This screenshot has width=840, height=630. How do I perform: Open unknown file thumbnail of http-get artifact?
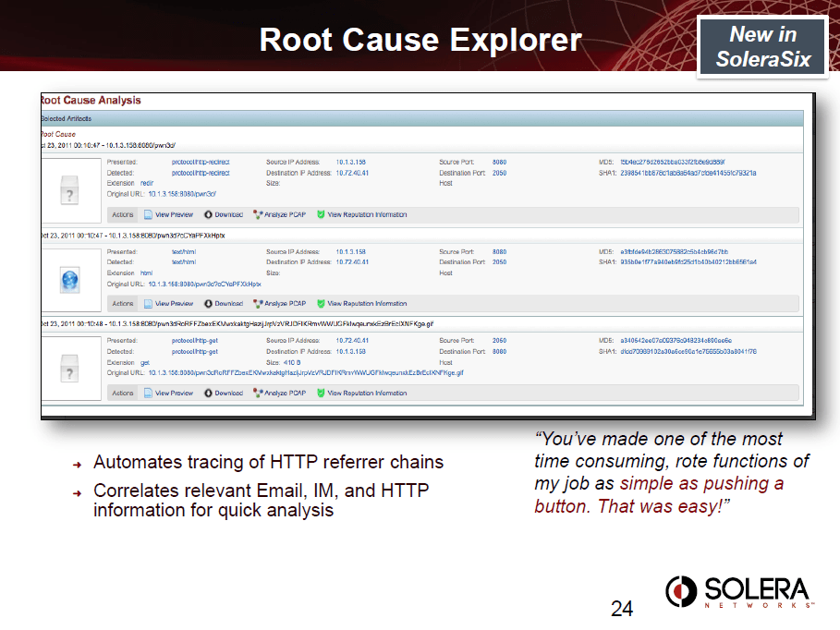(x=69, y=369)
